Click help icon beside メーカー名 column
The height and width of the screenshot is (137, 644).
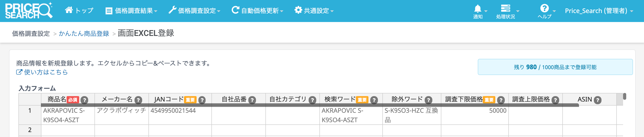tap(138, 100)
